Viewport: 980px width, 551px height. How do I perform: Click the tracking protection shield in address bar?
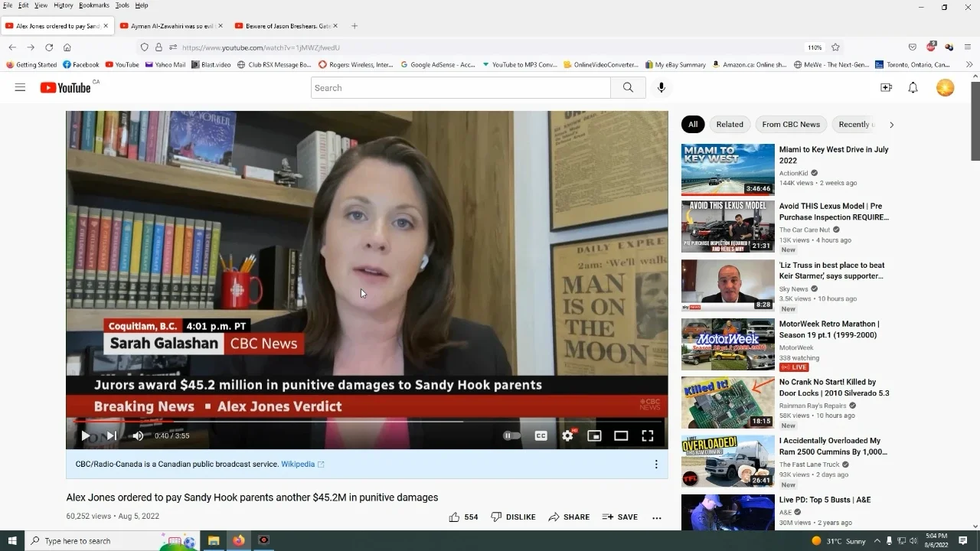coord(144,47)
